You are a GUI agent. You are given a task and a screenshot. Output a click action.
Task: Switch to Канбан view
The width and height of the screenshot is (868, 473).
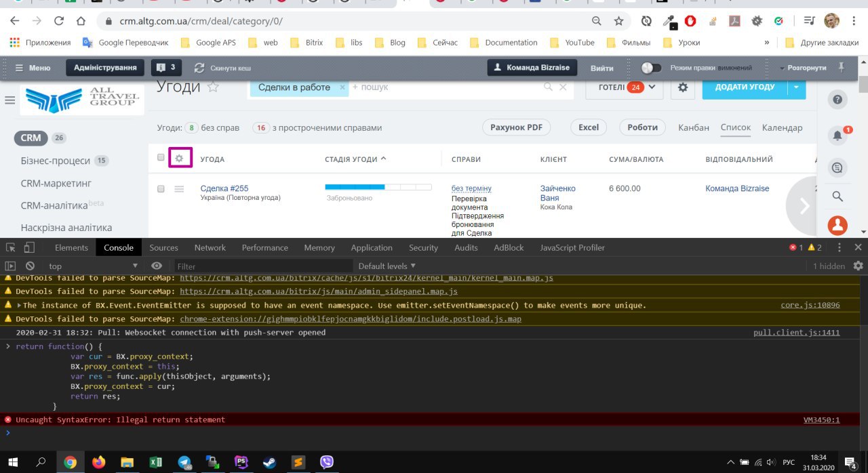pyautogui.click(x=694, y=127)
